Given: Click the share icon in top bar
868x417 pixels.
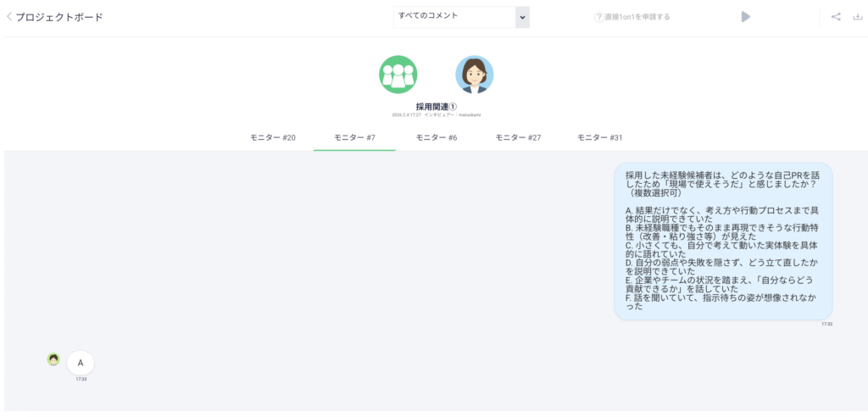Looking at the screenshot, I should click(836, 17).
